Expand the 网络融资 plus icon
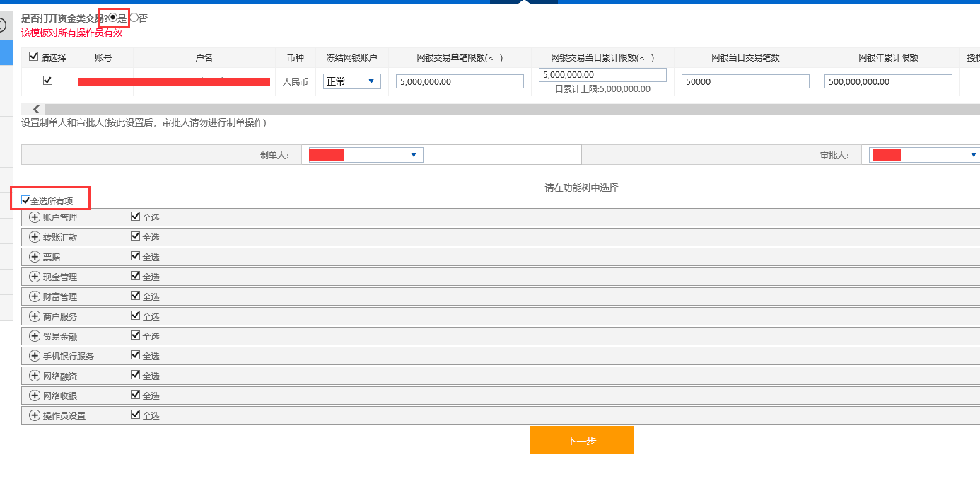 tap(35, 376)
